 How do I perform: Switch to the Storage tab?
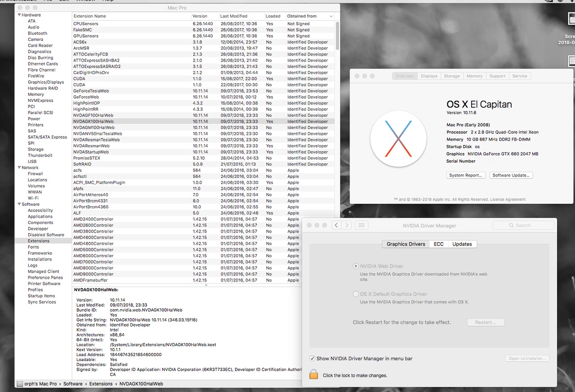point(451,76)
